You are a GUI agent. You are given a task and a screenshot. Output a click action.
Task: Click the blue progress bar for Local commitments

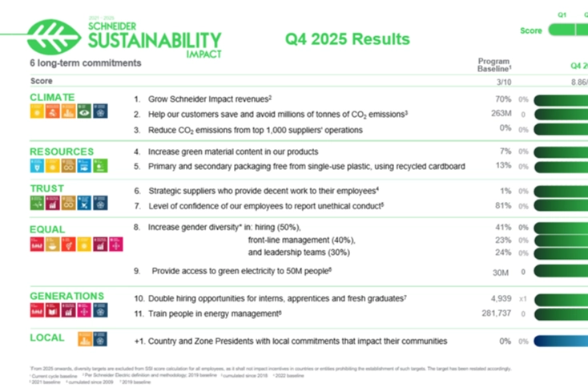coord(561,341)
